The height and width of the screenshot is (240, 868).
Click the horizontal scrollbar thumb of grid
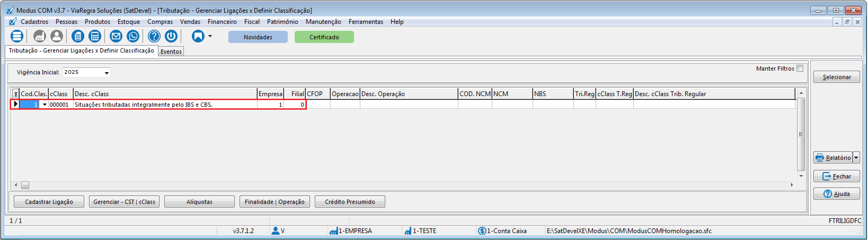(x=25, y=185)
